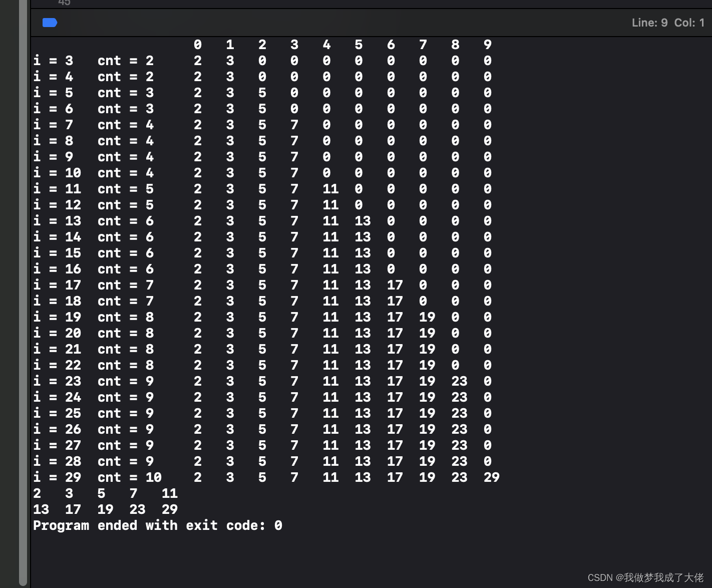
Task: Click "Program ended with exit code: 0"
Action: coord(158,525)
